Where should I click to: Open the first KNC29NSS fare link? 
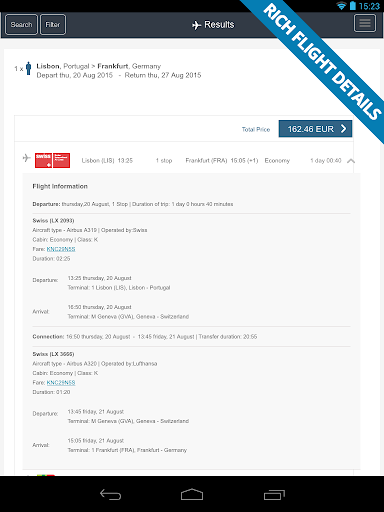click(x=61, y=249)
